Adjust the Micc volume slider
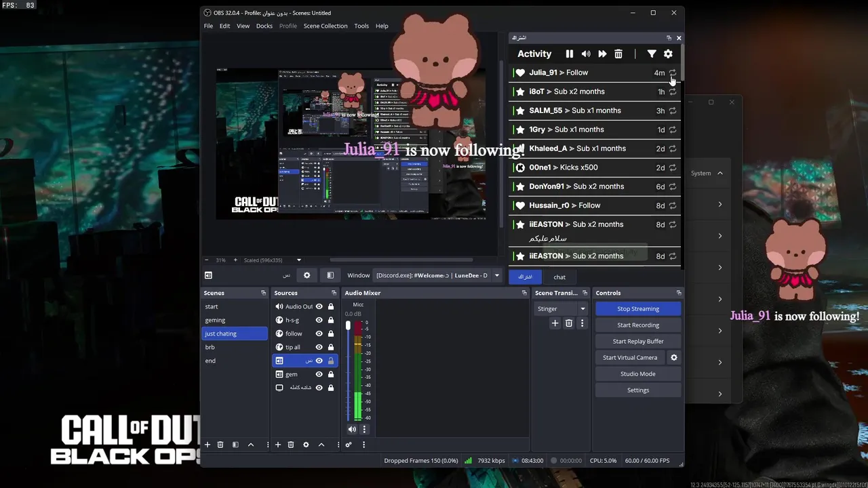This screenshot has height=488, width=868. (x=348, y=325)
